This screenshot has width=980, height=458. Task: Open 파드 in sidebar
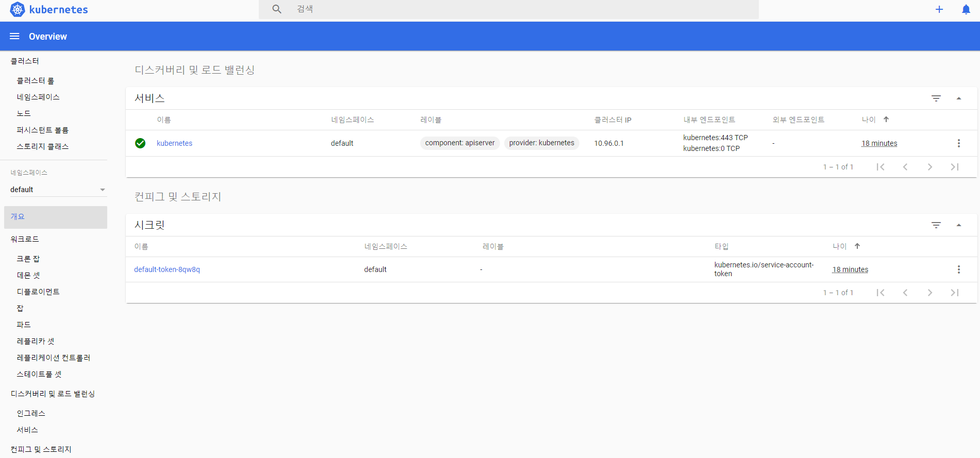24,325
